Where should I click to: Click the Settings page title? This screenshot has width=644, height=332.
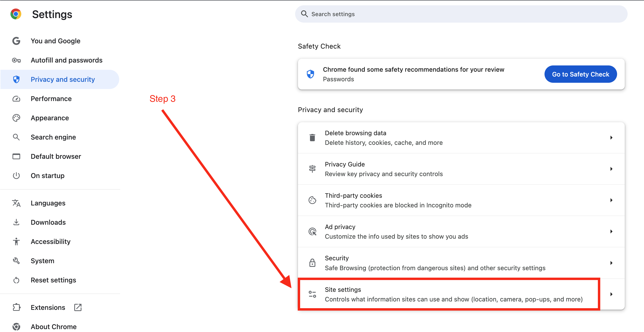52,14
